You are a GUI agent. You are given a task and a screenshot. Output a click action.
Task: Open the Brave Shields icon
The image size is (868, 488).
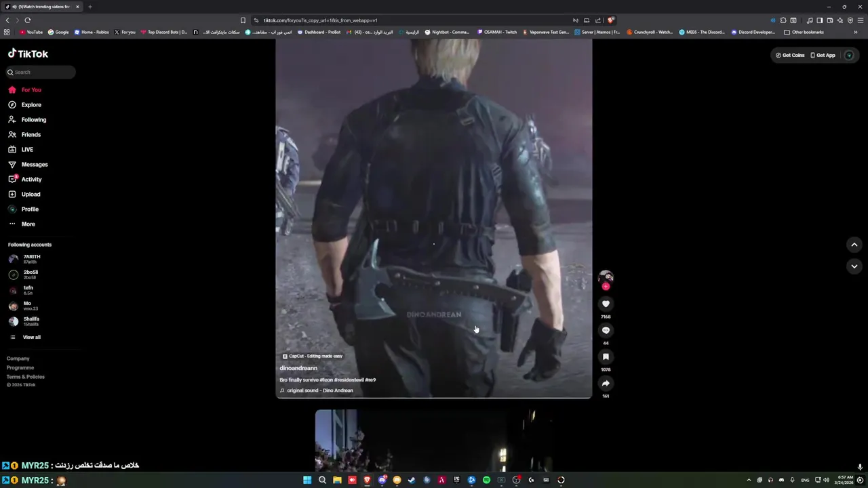click(x=610, y=20)
